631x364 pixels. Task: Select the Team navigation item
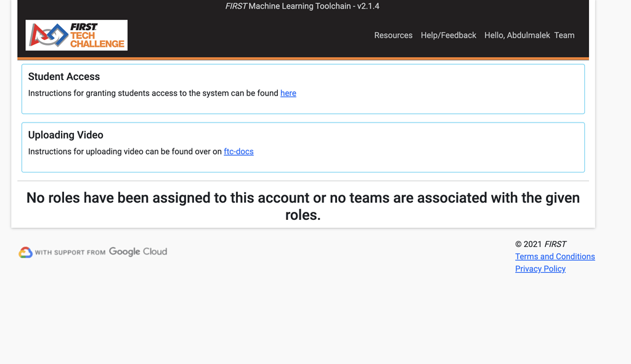click(564, 35)
